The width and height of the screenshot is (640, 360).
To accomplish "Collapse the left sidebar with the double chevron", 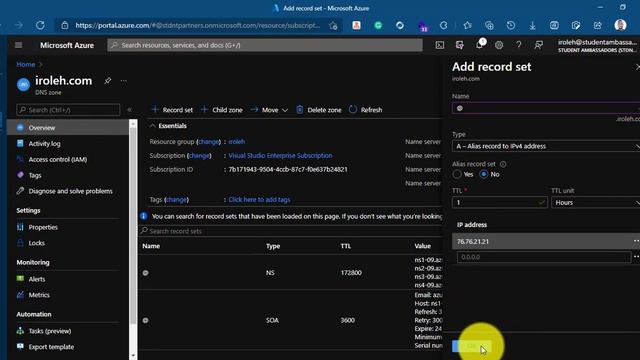I will tap(129, 110).
